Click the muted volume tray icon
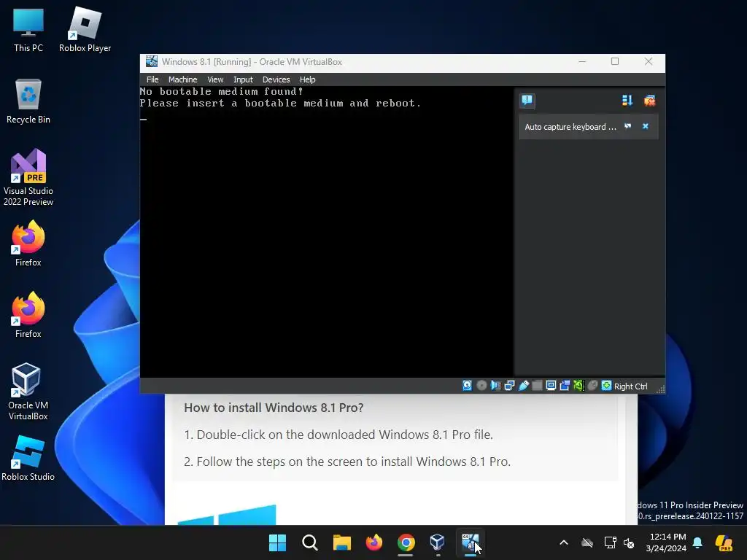This screenshot has height=560, width=747. tap(629, 542)
